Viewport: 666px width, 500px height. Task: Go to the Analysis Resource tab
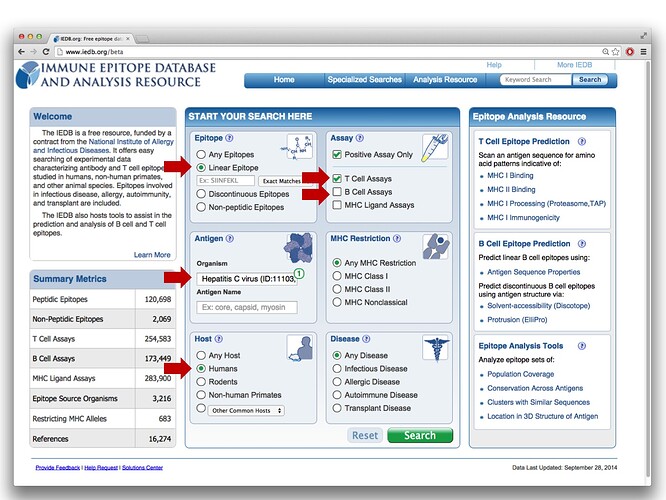click(445, 80)
